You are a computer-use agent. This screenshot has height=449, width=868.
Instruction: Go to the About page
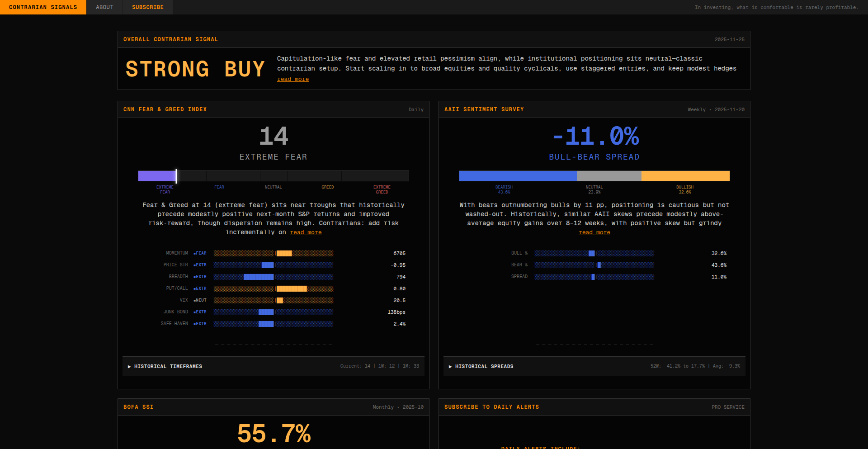click(104, 7)
